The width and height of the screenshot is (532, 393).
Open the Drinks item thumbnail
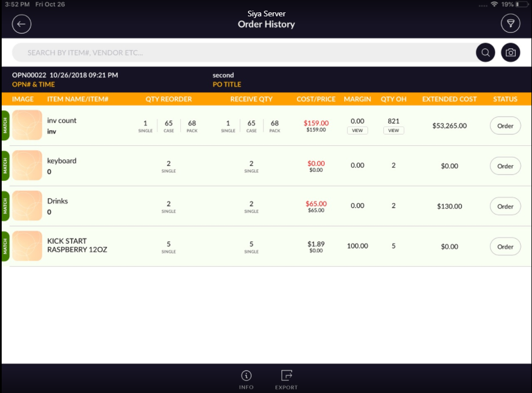pyautogui.click(x=27, y=206)
